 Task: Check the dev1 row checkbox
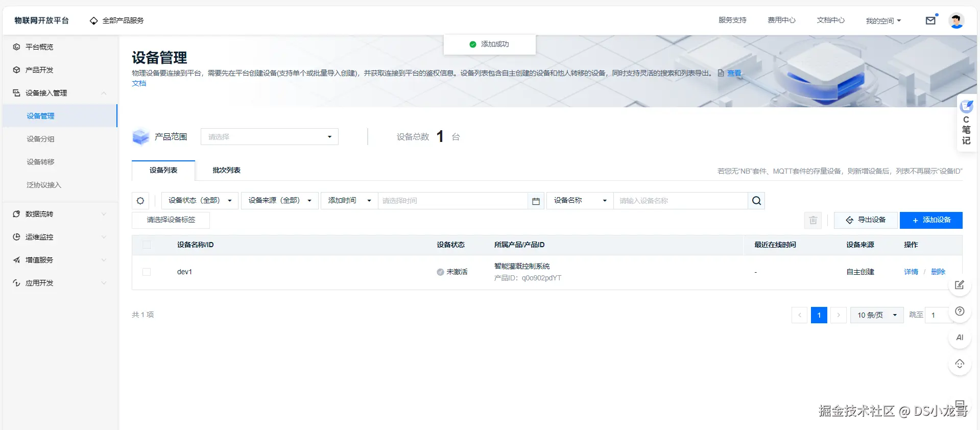point(147,272)
